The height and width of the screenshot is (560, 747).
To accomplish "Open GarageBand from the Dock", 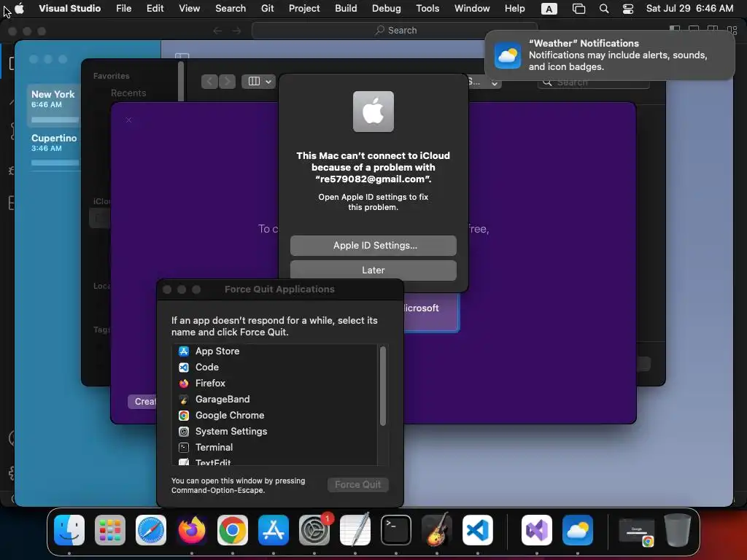I will 437,530.
